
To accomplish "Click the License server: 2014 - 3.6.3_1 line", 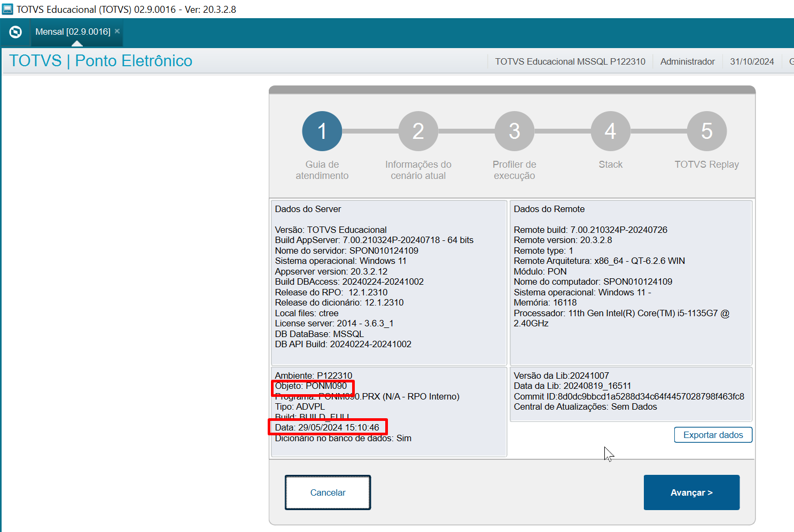I will (334, 323).
